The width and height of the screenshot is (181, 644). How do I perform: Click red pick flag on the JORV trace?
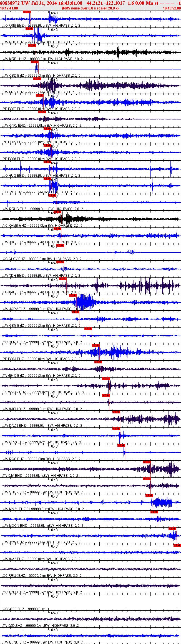[x=73, y=295]
